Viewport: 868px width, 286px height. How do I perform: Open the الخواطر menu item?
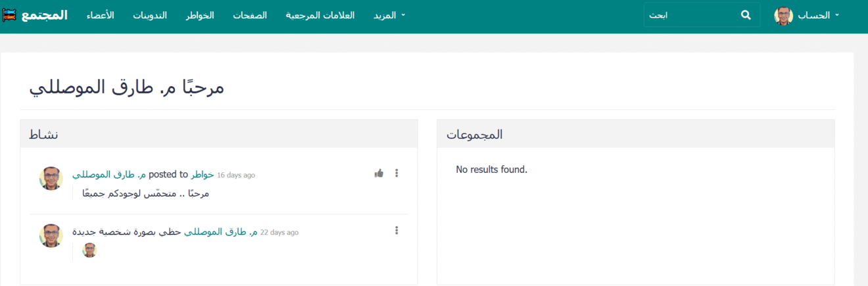pos(199,15)
